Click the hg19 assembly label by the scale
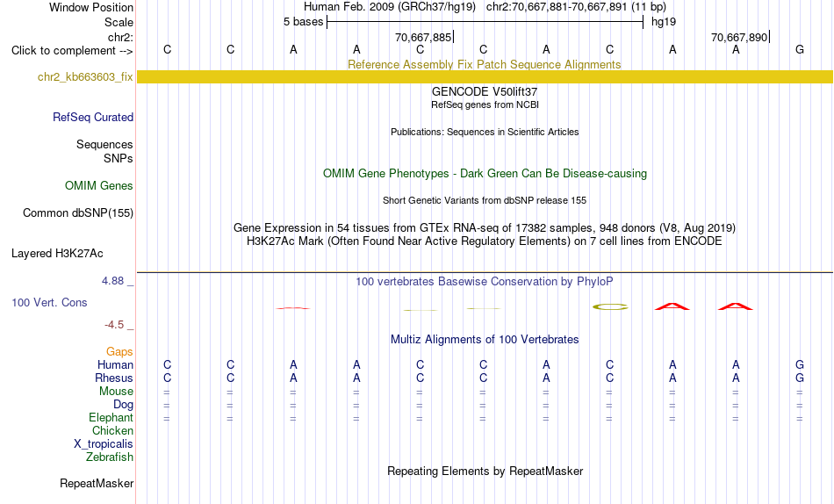 [664, 22]
